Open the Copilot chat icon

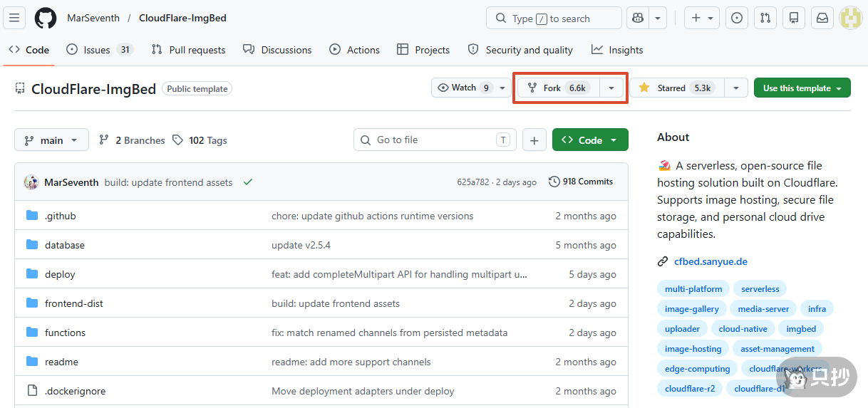point(638,18)
